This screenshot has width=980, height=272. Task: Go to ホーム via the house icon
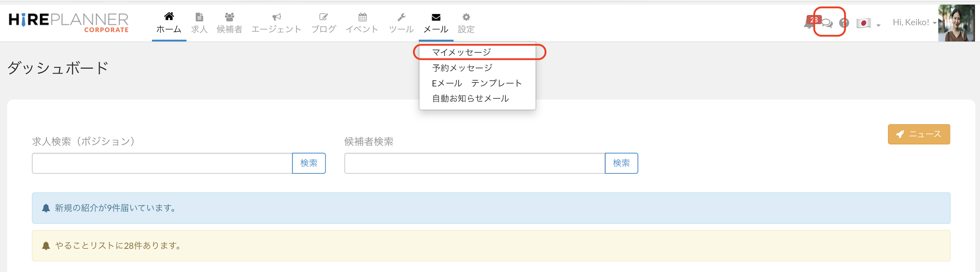tap(169, 23)
